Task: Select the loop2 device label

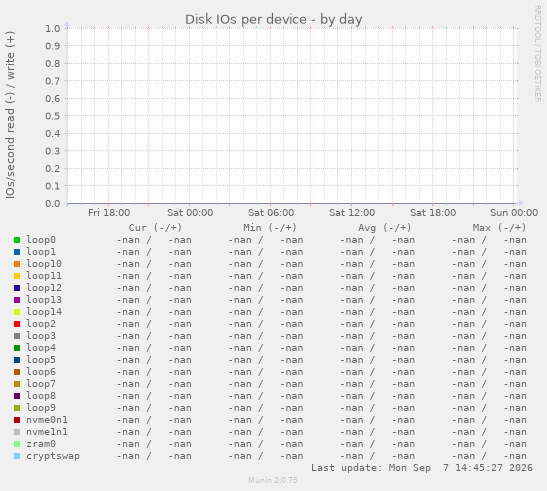Action: click(x=41, y=324)
